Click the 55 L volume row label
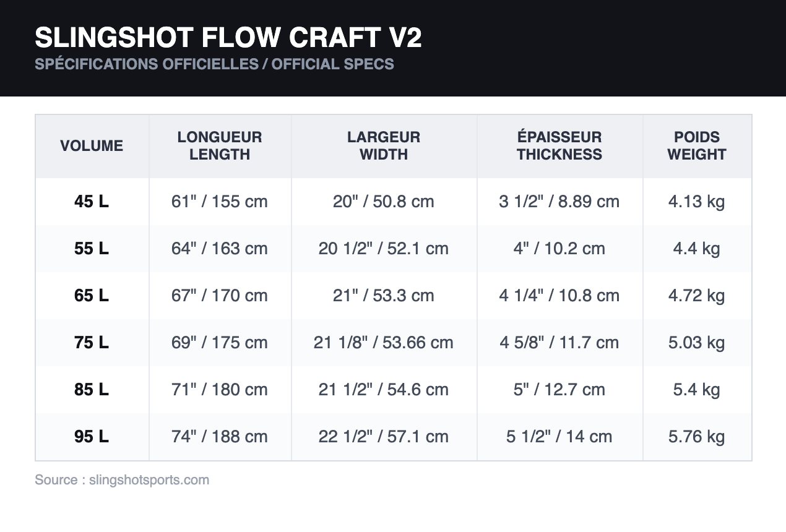This screenshot has height=532, width=786. [x=92, y=249]
